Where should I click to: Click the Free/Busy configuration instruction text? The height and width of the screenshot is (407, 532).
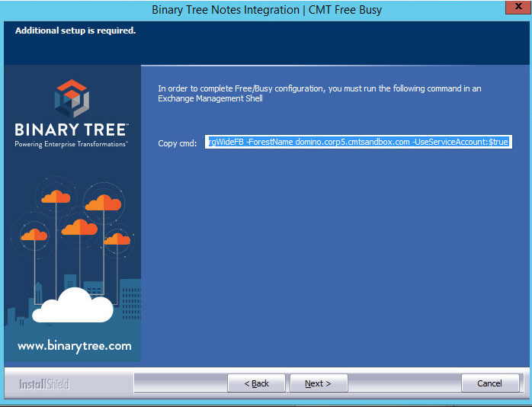pos(319,94)
